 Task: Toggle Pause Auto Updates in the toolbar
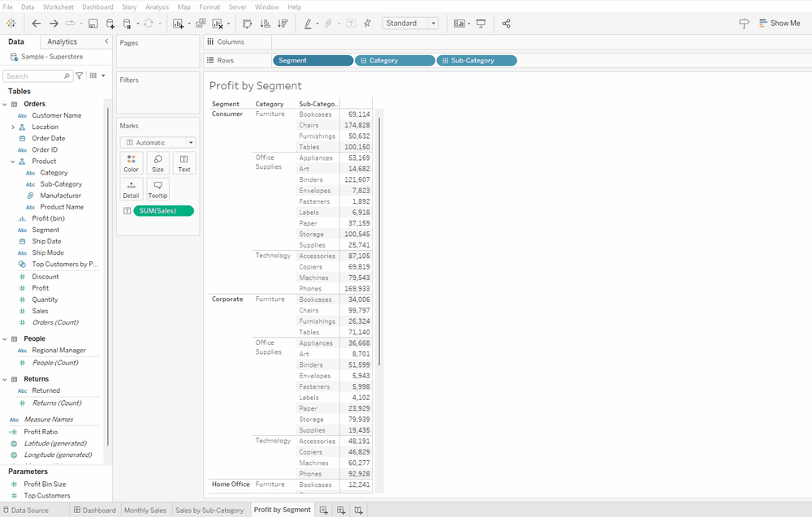(x=127, y=23)
